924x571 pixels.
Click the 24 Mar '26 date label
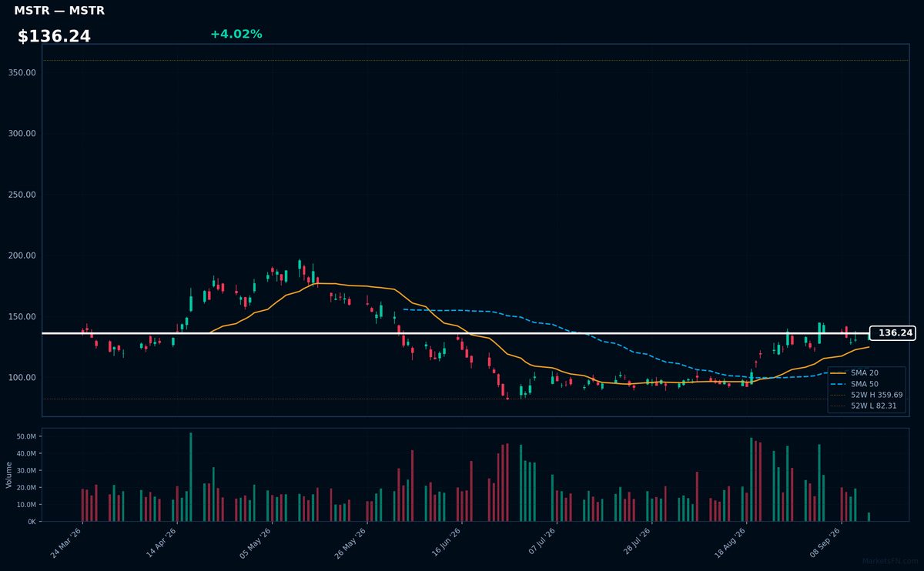coord(66,543)
